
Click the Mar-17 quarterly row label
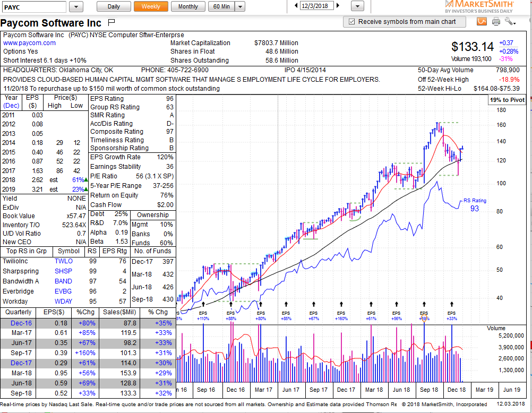(x=21, y=333)
